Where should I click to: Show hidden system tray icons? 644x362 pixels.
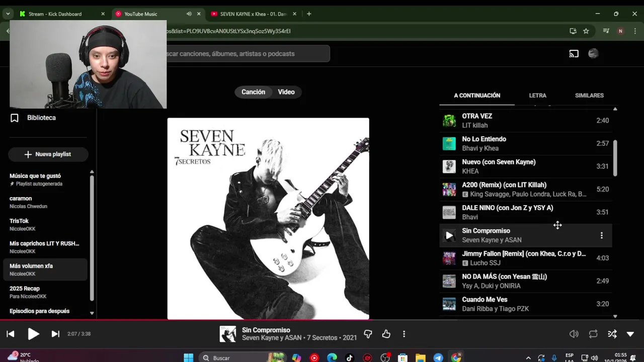point(528,358)
